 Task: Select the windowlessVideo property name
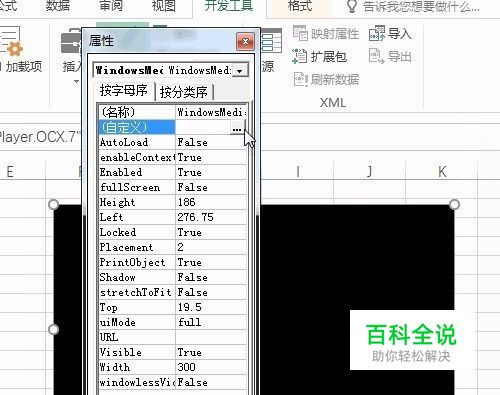(137, 382)
